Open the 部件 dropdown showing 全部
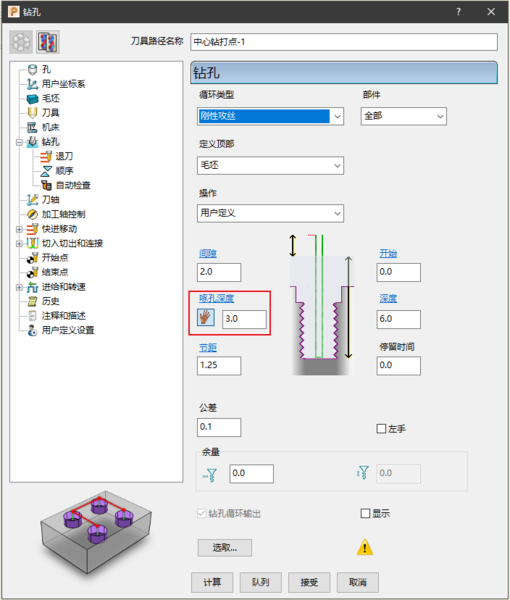This screenshot has width=510, height=600. pos(404,116)
